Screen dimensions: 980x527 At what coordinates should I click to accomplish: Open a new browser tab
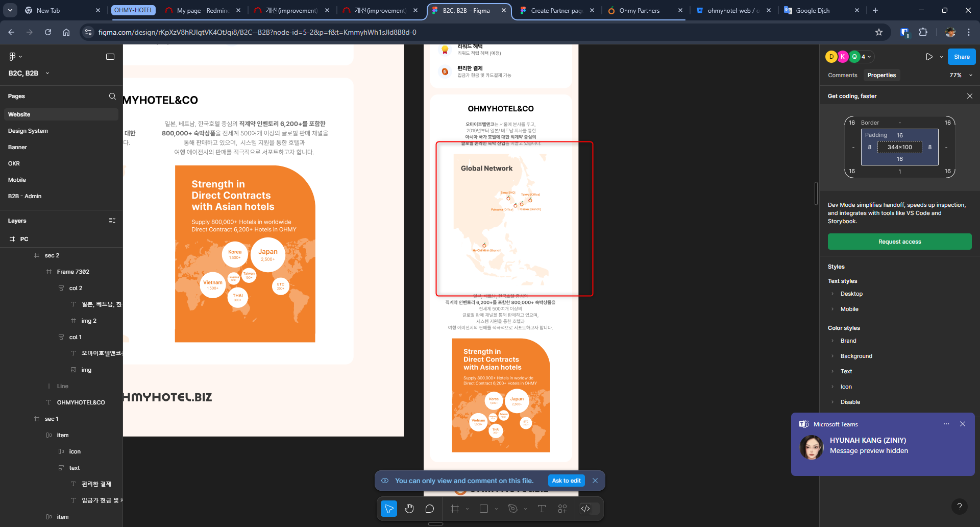875,10
